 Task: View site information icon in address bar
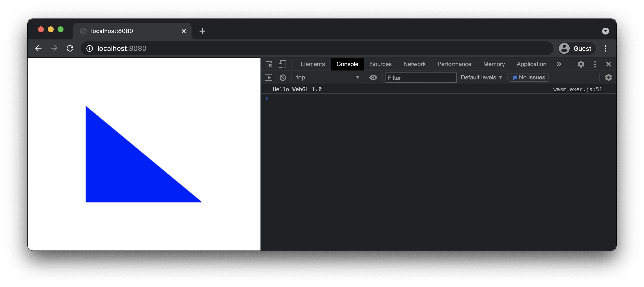pos(90,48)
